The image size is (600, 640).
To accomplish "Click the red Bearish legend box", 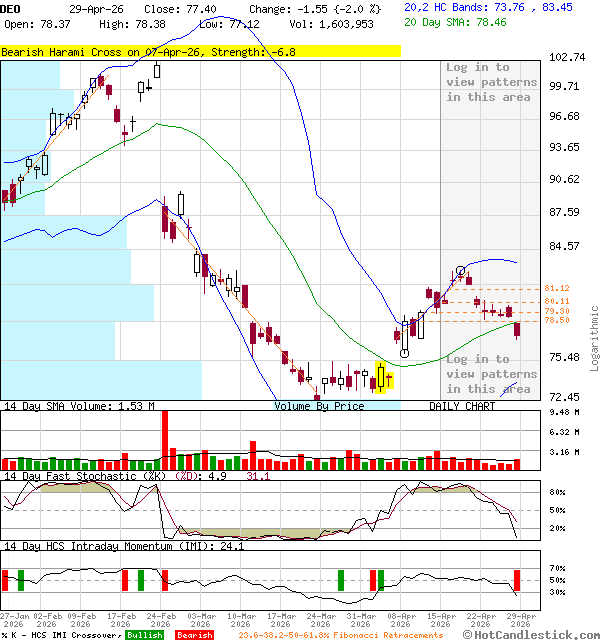I will click(195, 635).
